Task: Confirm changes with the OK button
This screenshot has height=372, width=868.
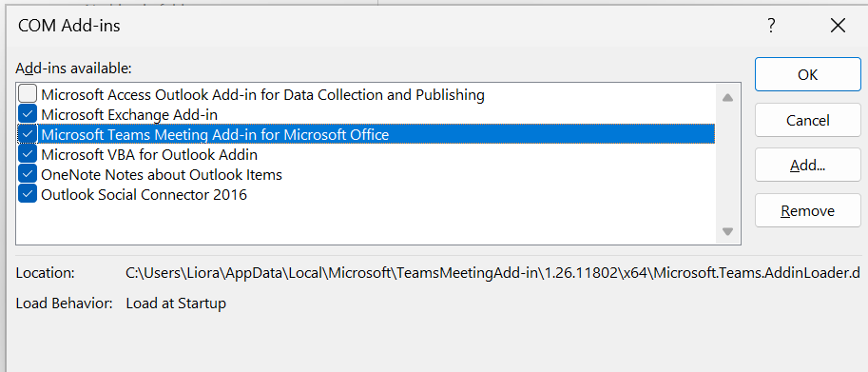Action: [x=808, y=74]
